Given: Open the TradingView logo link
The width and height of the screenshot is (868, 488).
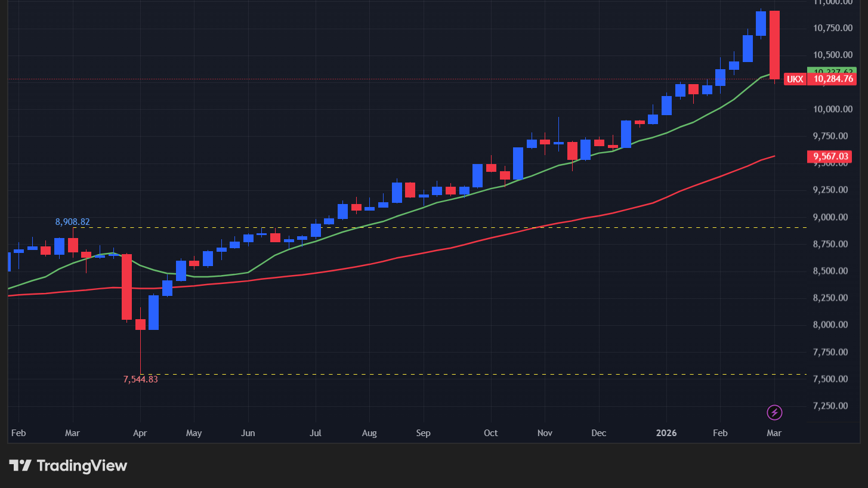Looking at the screenshot, I should [x=67, y=465].
